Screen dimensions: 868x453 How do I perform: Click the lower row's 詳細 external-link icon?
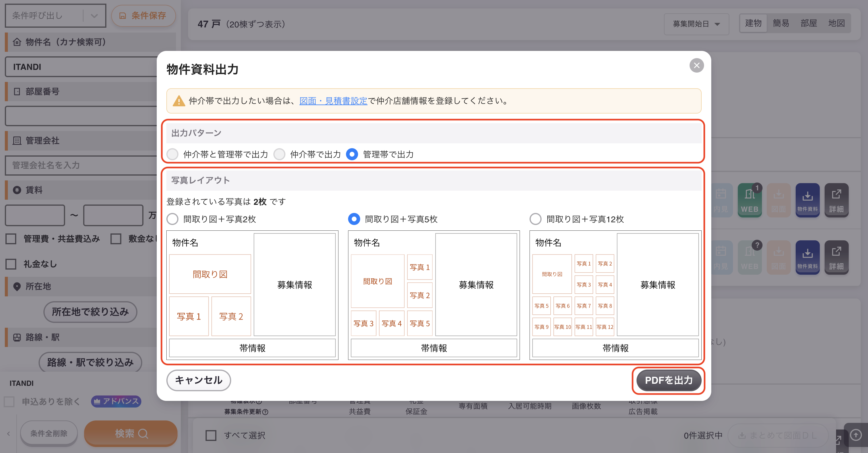point(836,257)
